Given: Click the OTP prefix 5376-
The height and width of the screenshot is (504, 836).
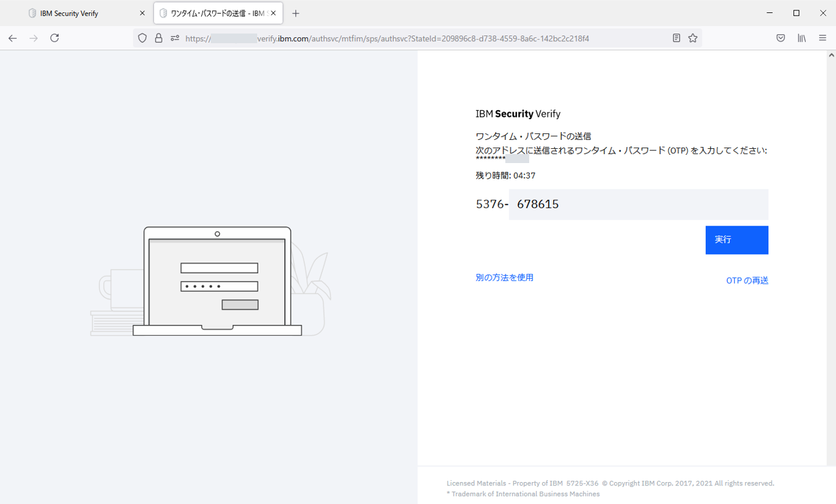Looking at the screenshot, I should click(492, 204).
